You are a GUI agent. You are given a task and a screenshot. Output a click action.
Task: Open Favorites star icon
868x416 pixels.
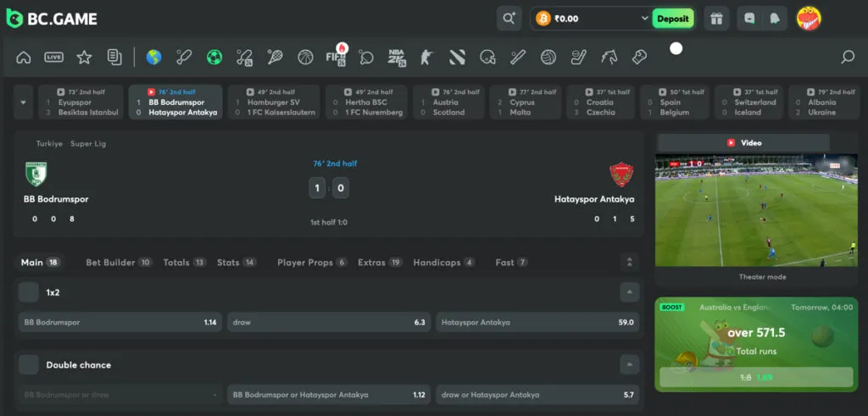pos(84,57)
